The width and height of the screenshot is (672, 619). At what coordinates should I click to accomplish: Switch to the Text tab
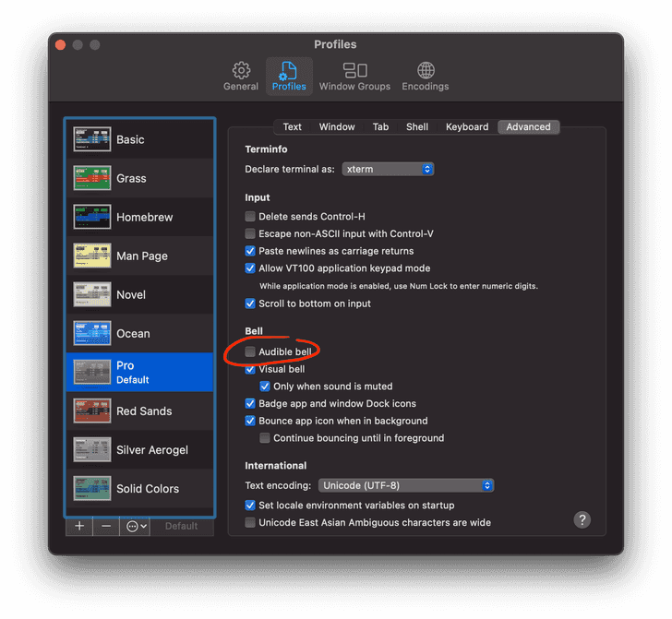click(x=293, y=127)
